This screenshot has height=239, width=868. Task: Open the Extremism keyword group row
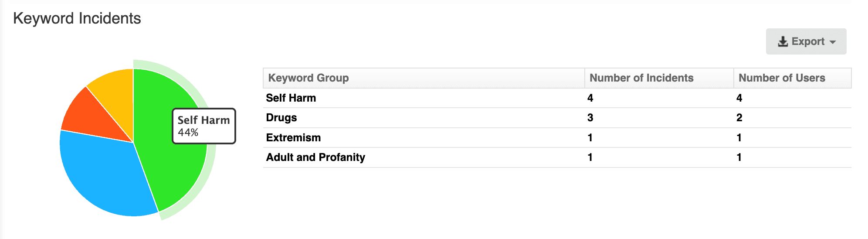[557, 138]
